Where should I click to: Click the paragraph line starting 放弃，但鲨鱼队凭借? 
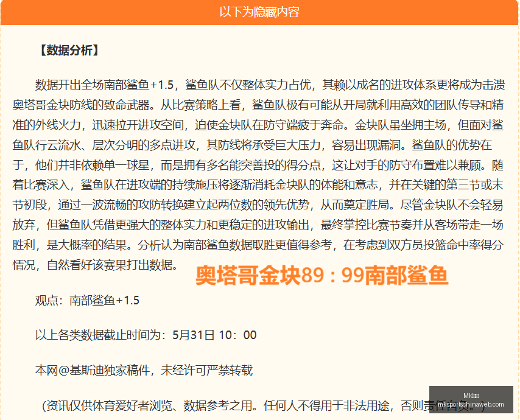click(x=258, y=225)
